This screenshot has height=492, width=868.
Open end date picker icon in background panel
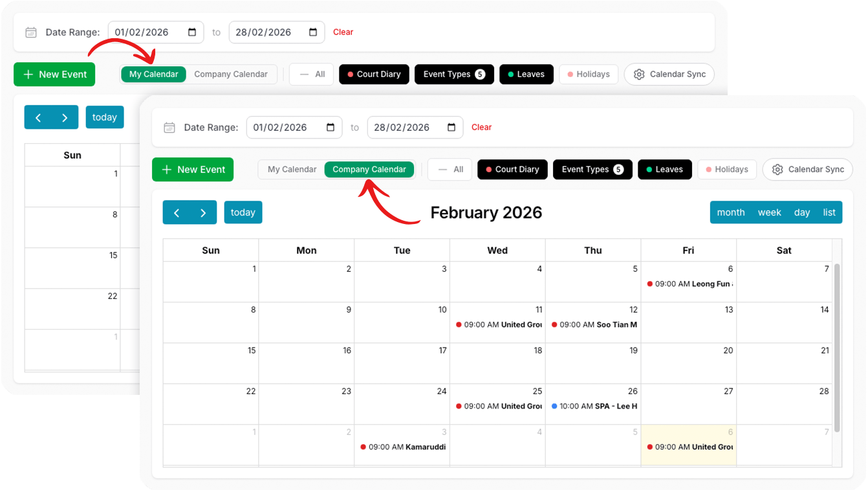[x=313, y=32]
